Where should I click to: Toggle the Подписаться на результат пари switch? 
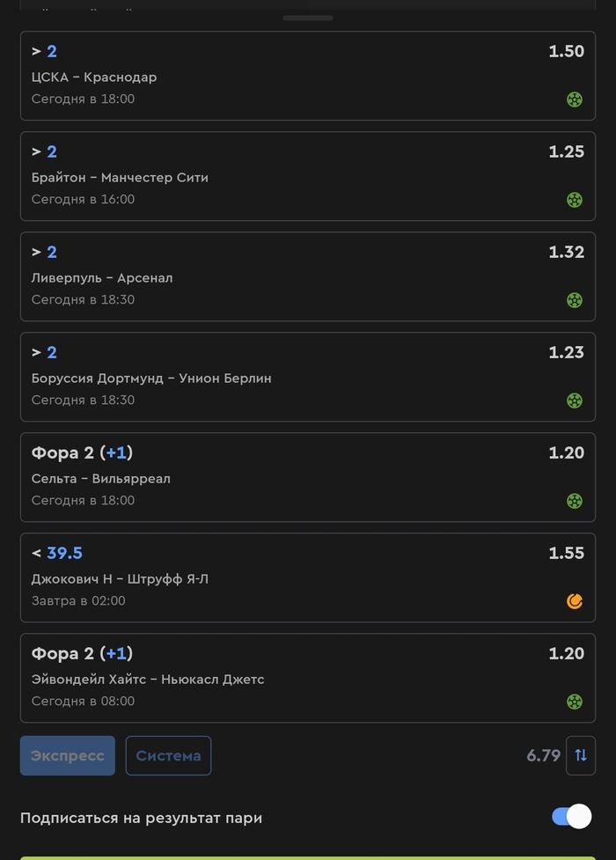572,817
